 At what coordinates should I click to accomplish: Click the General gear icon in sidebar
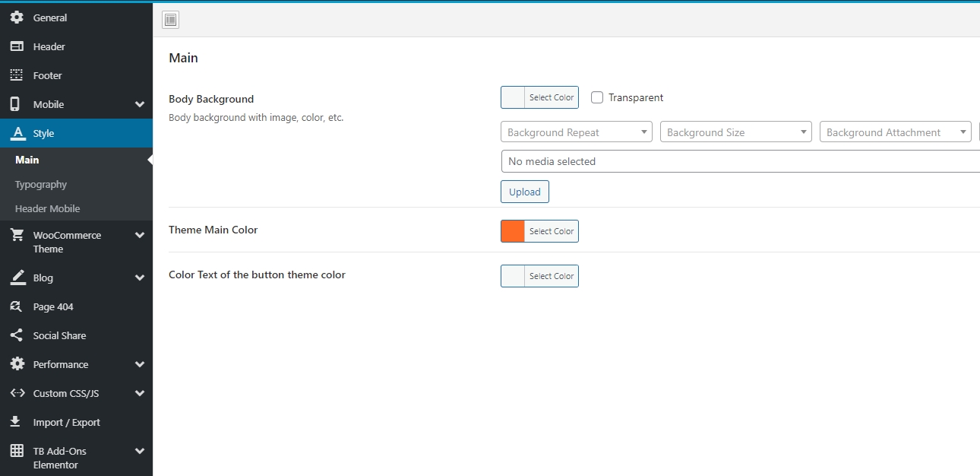coord(17,17)
